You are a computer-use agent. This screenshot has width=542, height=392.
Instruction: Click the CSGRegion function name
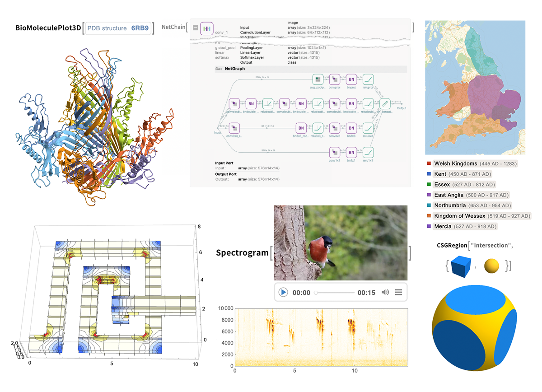coord(451,245)
